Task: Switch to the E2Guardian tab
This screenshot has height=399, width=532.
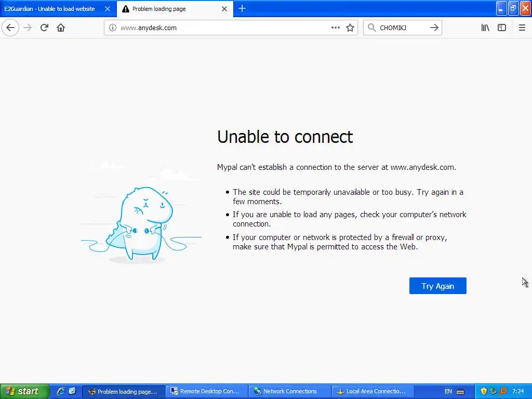Action: pos(54,9)
